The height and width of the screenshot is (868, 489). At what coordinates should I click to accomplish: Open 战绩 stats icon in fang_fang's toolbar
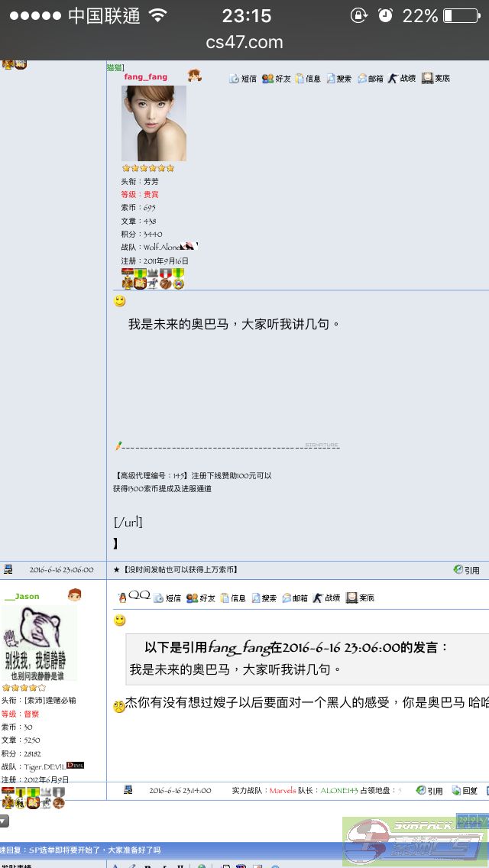click(x=401, y=79)
